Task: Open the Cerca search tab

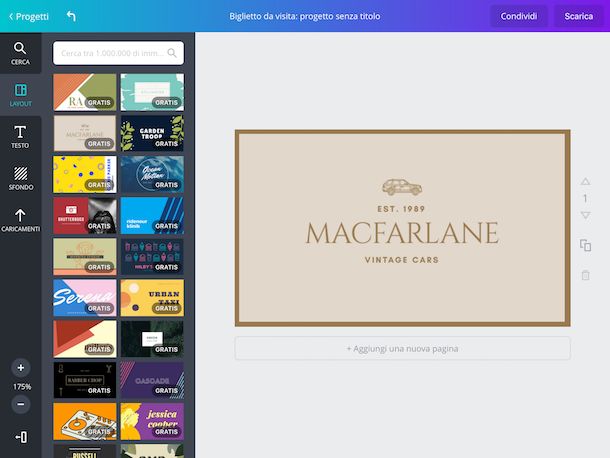Action: point(20,53)
